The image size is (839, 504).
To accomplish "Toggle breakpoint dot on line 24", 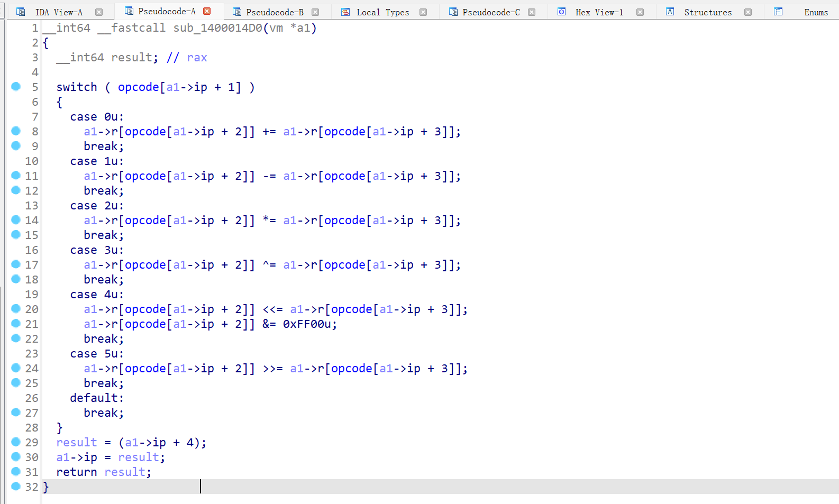I will coord(16,368).
